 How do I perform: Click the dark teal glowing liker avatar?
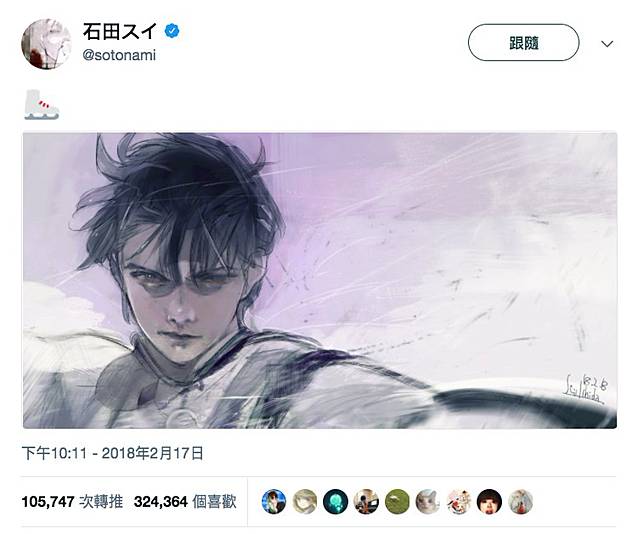click(x=336, y=502)
